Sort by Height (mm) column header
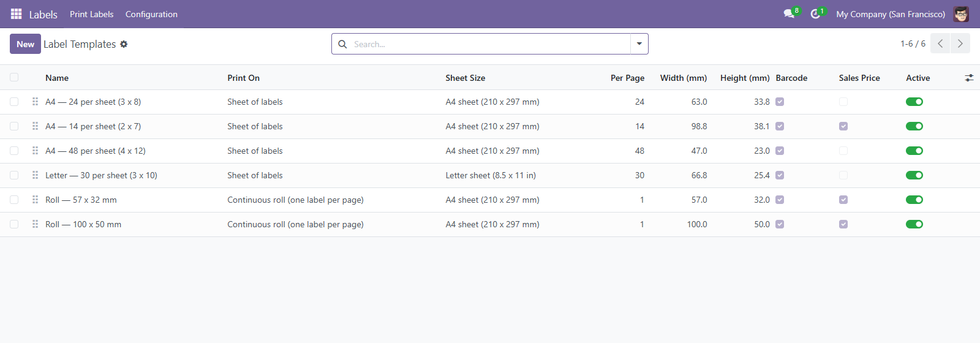The image size is (980, 343). pyautogui.click(x=745, y=78)
